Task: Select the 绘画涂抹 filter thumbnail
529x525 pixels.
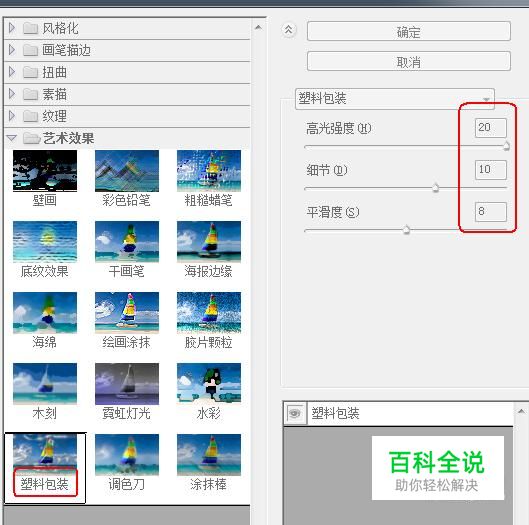Action: click(127, 313)
